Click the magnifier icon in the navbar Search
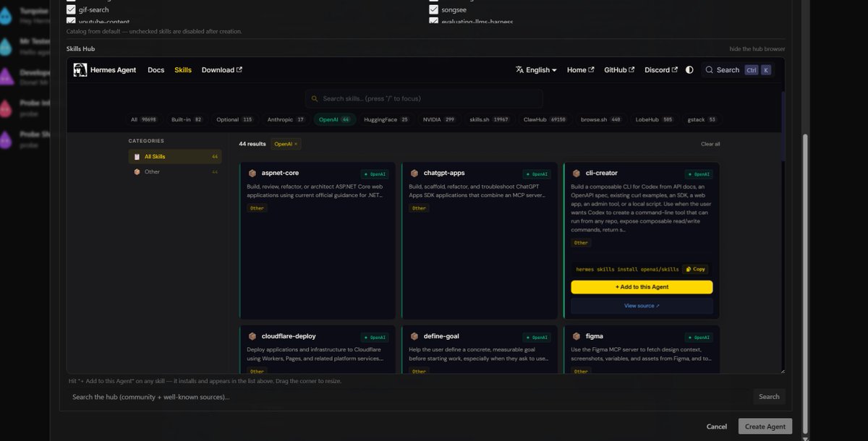The height and width of the screenshot is (441, 868). coord(710,70)
